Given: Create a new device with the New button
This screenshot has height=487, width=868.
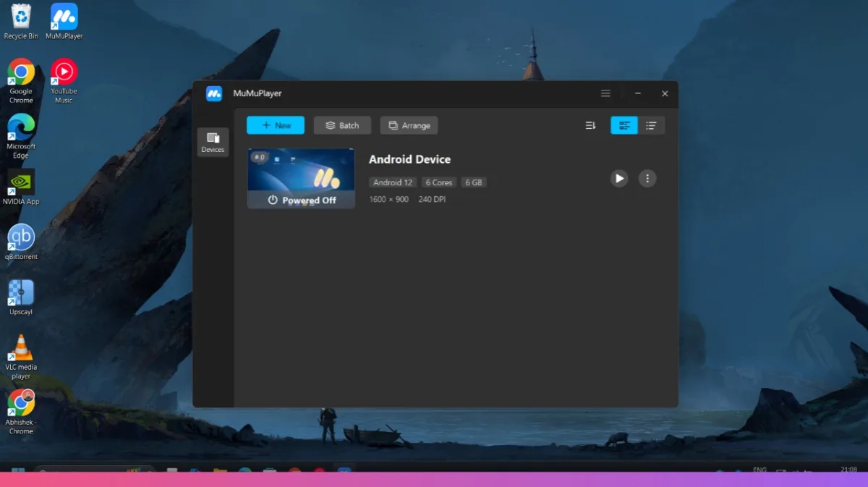Looking at the screenshot, I should (x=276, y=125).
